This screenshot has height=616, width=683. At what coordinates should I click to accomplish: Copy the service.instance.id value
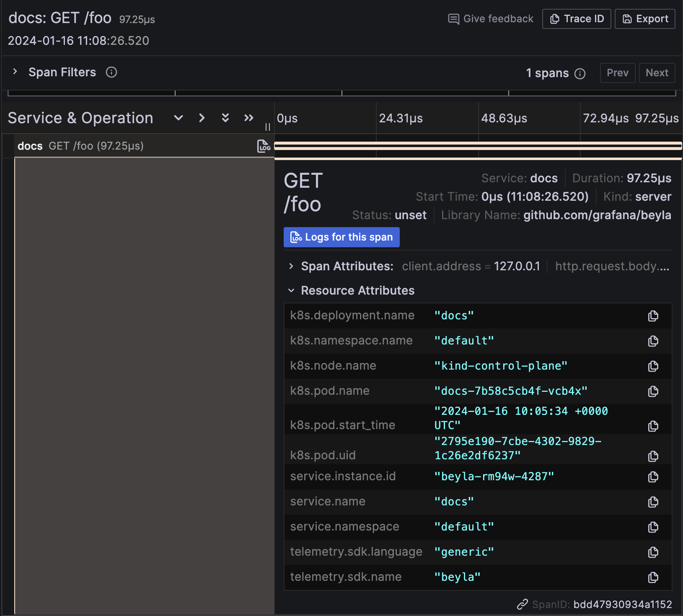point(653,477)
